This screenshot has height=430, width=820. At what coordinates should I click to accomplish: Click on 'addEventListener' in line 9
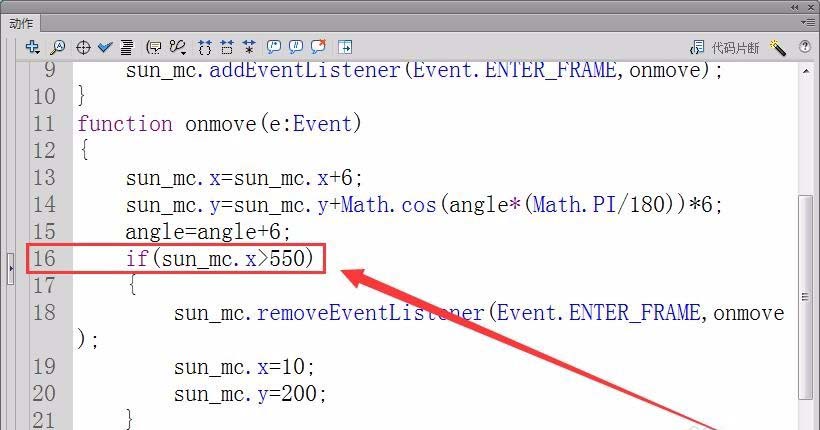[x=305, y=70]
